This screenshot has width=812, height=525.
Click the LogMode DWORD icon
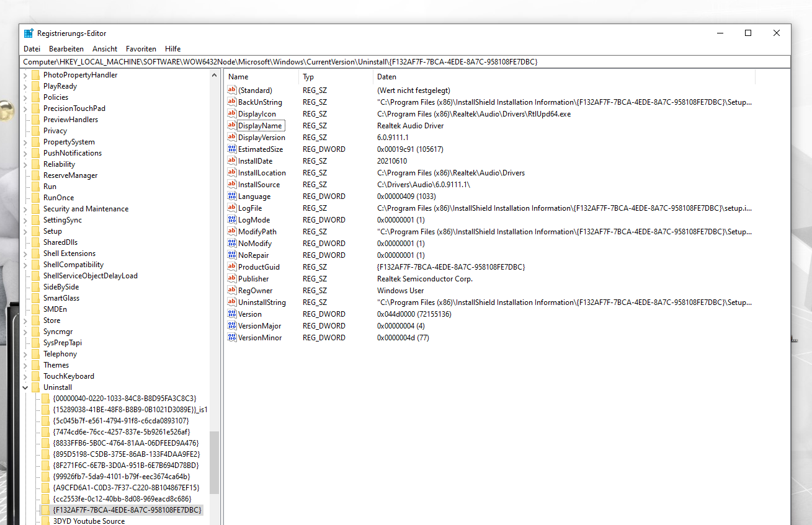232,219
